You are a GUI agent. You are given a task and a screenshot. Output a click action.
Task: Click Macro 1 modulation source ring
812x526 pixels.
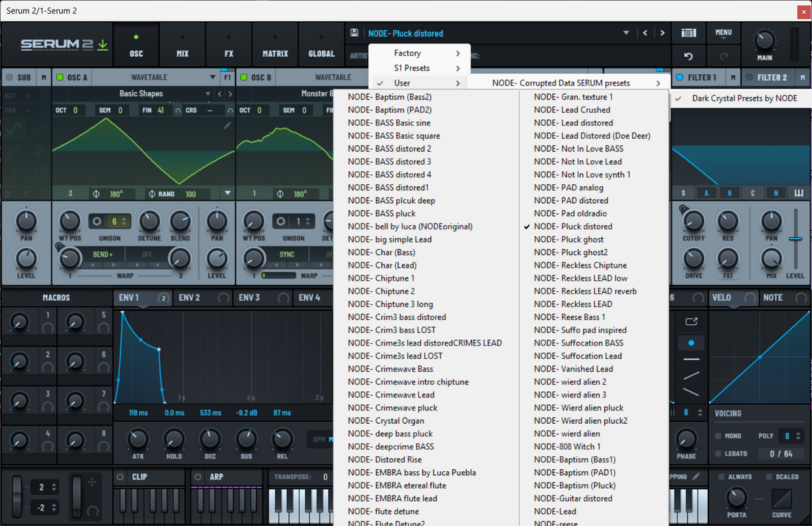(x=47, y=328)
